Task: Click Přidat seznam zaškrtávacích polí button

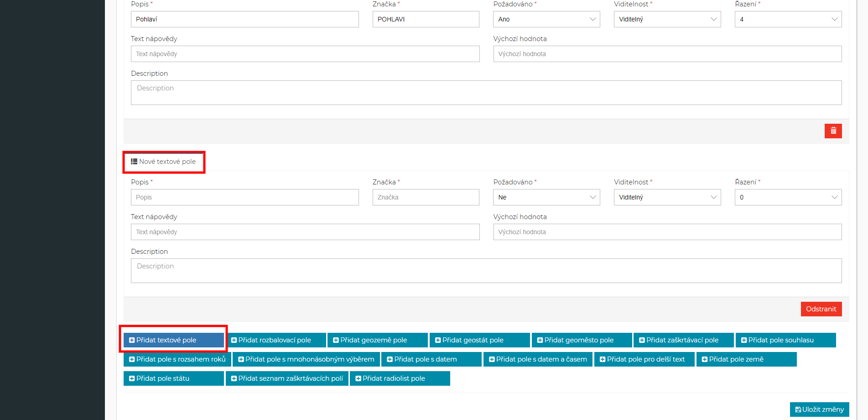Action: click(x=287, y=378)
